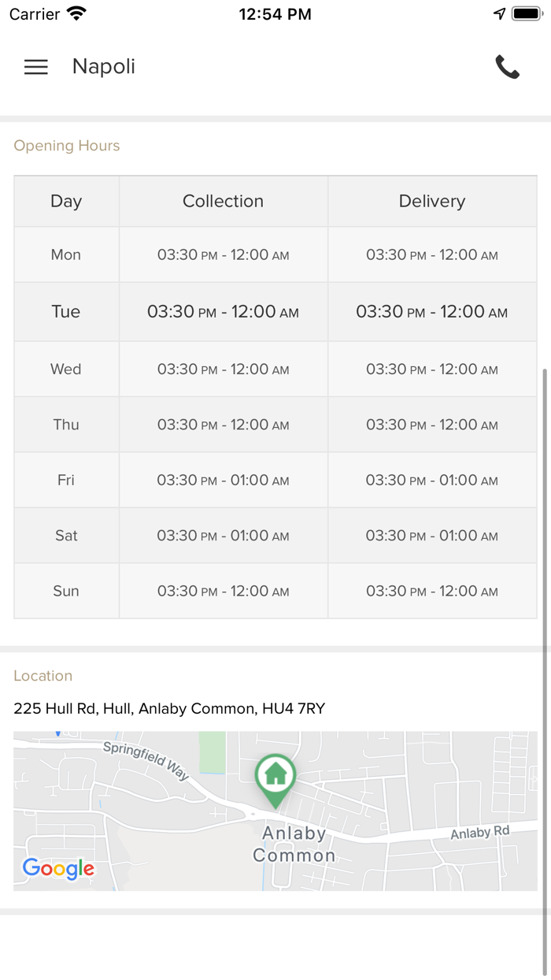
Task: Tap the Collection column header
Action: 223,202
